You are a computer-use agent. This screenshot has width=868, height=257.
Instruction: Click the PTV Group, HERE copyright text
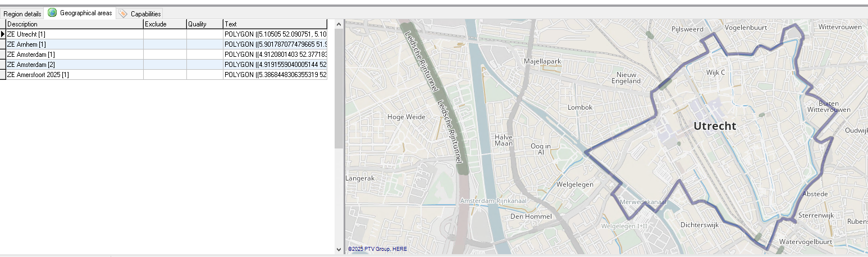click(x=377, y=249)
